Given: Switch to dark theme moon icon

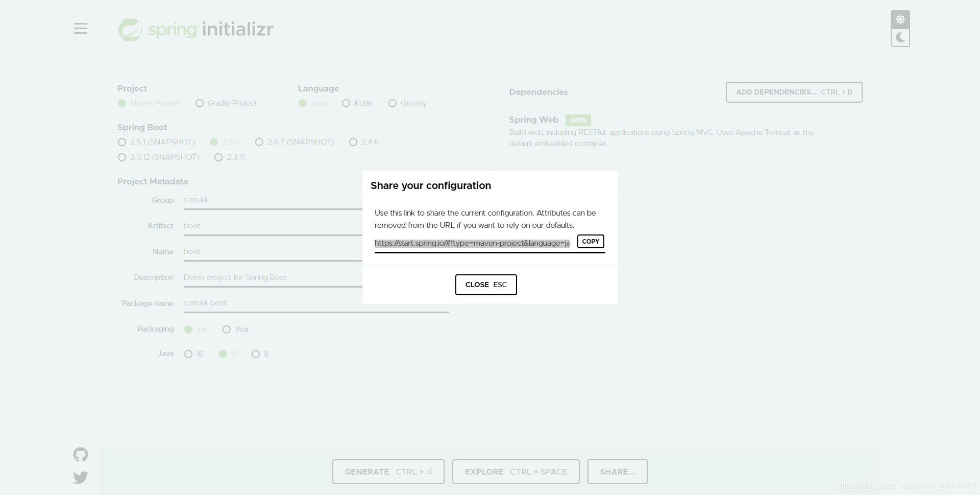Looking at the screenshot, I should click(900, 38).
